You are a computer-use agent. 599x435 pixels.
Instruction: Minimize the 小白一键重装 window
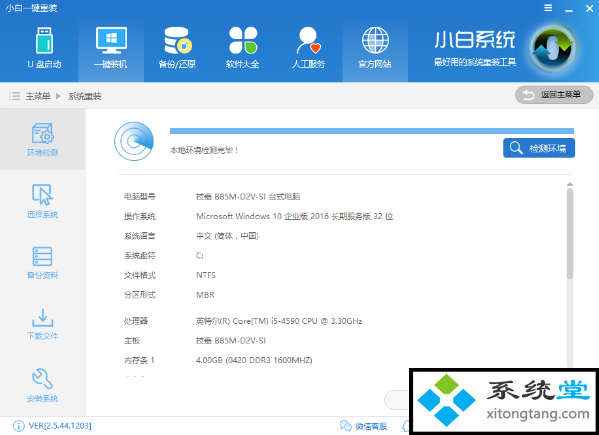[569, 9]
